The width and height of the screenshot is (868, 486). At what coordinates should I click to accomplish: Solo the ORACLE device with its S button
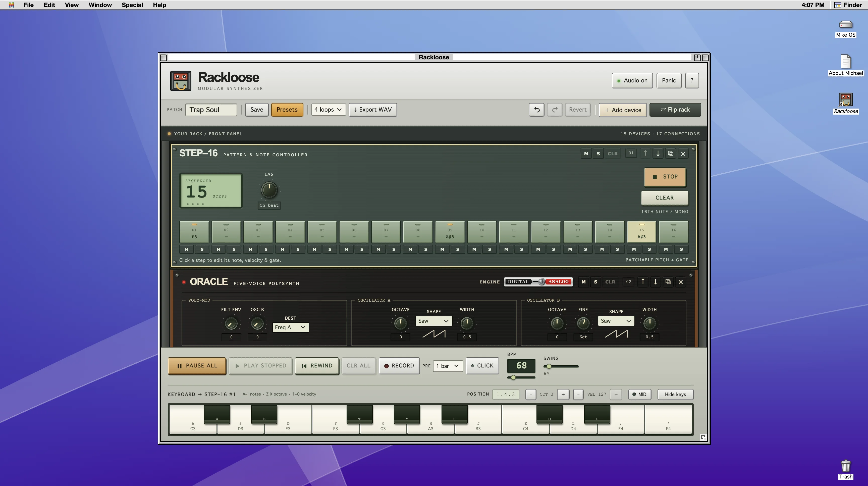coord(595,282)
